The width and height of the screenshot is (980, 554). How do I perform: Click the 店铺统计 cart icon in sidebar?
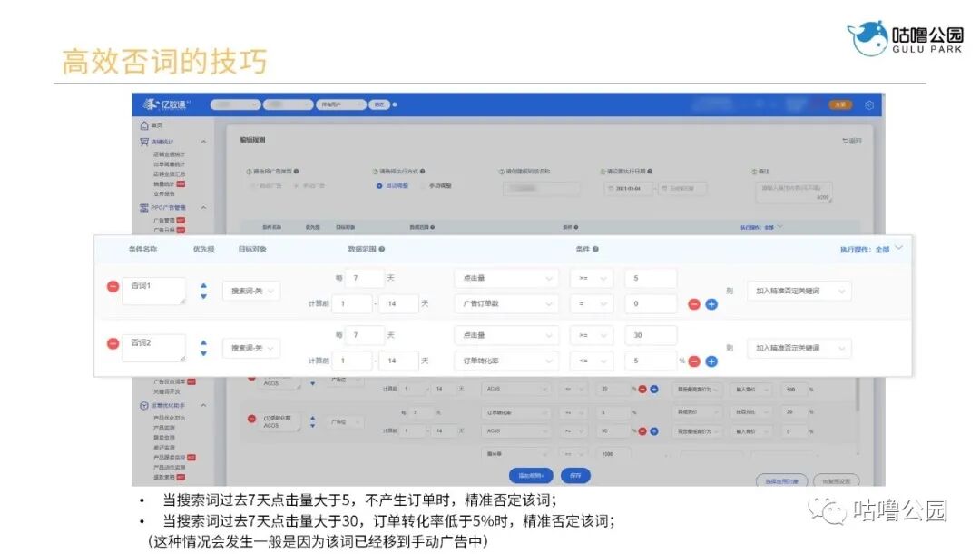(145, 141)
